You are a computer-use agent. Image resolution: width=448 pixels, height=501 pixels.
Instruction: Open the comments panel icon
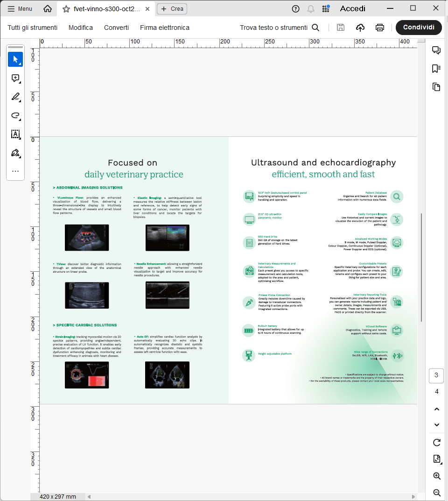[x=436, y=50]
